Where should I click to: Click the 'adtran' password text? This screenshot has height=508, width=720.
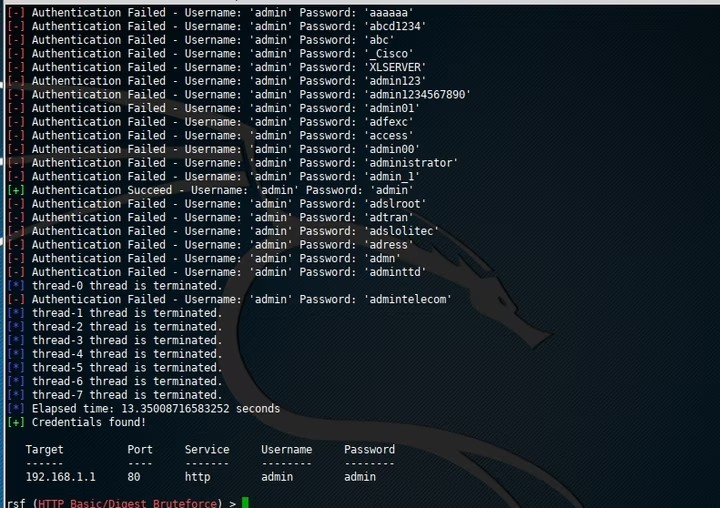(388, 217)
